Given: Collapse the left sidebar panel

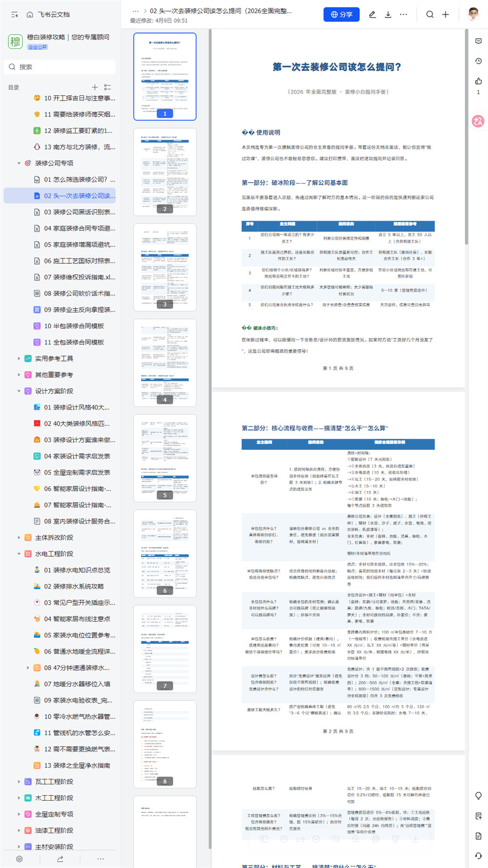Looking at the screenshot, I should pyautogui.click(x=15, y=15).
